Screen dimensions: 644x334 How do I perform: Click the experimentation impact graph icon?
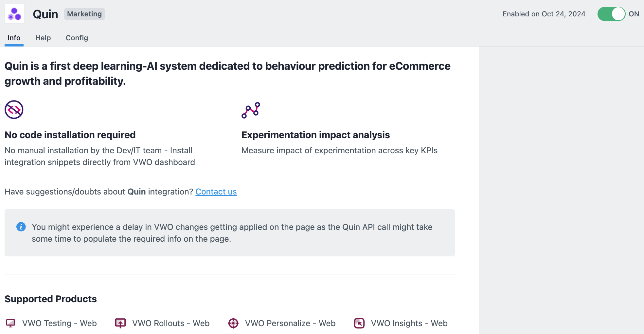click(251, 110)
